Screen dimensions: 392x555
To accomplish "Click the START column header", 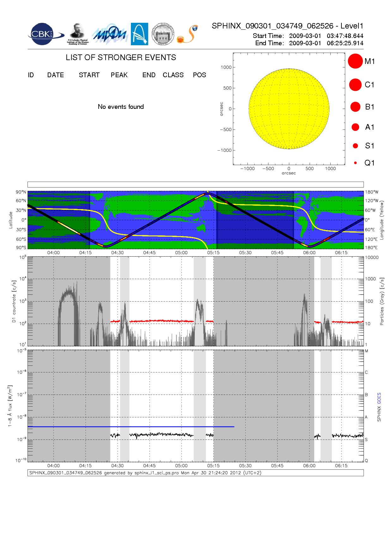I will (x=89, y=75).
